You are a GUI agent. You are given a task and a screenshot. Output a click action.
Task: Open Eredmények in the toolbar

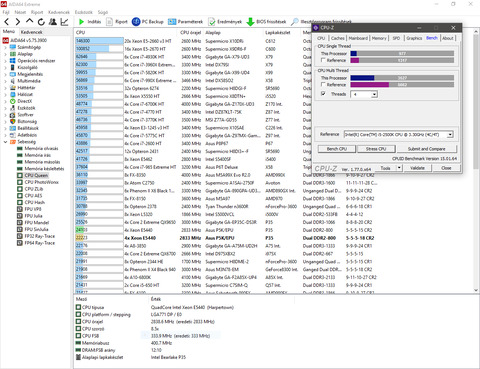click(x=225, y=22)
